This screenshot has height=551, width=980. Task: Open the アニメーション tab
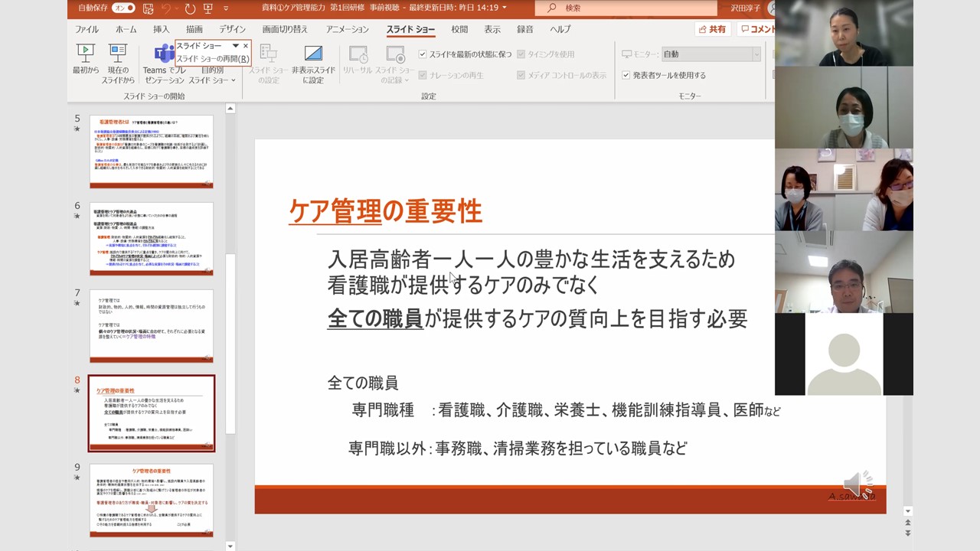pyautogui.click(x=347, y=29)
